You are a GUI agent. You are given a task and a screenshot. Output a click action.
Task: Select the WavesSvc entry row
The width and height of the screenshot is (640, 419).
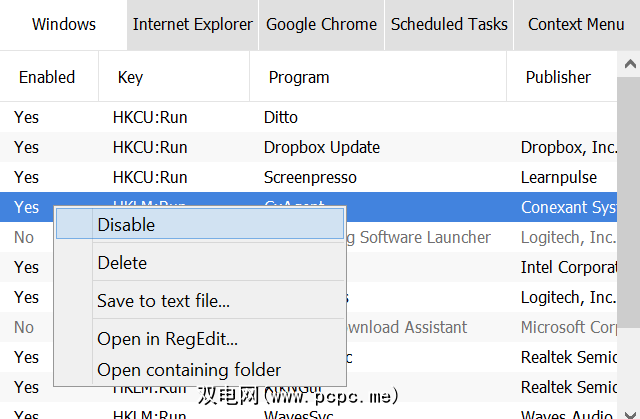coord(298,412)
